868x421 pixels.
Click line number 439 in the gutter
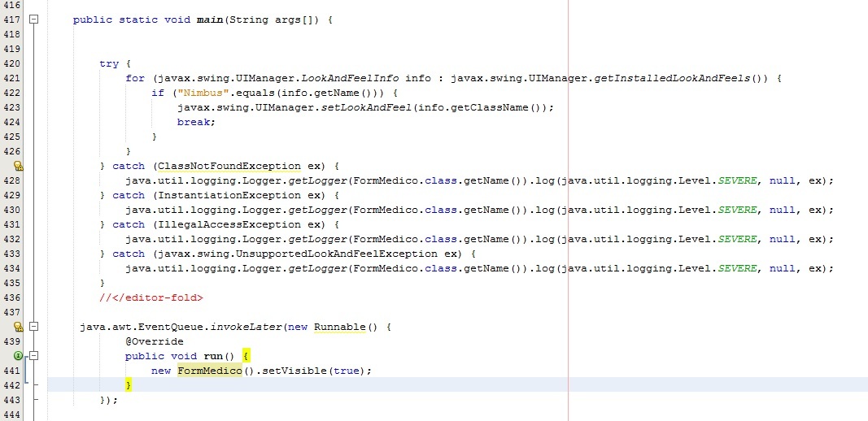click(x=11, y=341)
